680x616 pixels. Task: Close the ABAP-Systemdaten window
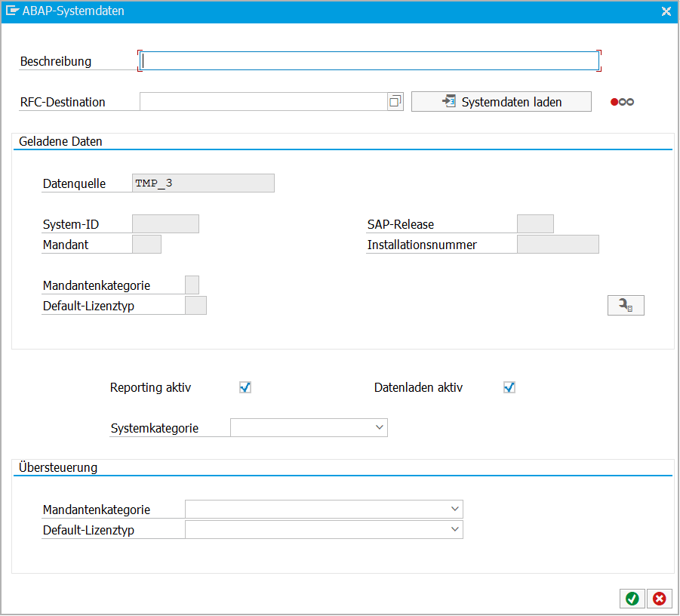pyautogui.click(x=666, y=11)
